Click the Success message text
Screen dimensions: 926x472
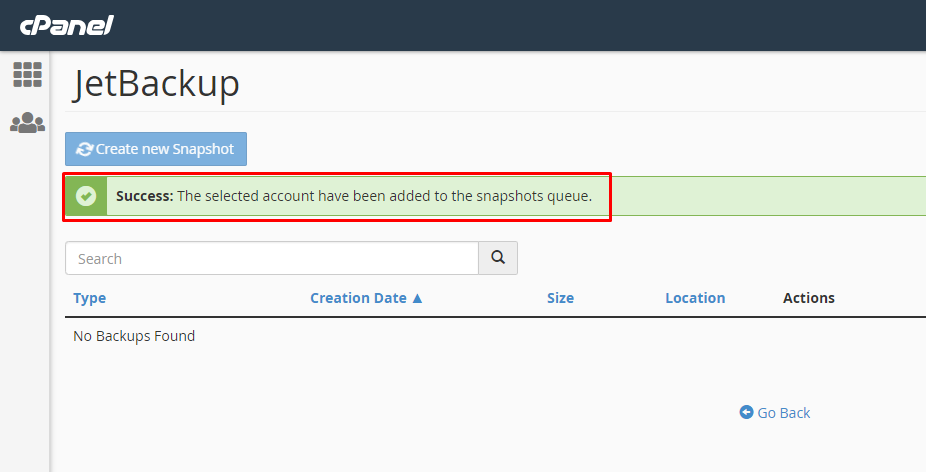(354, 196)
